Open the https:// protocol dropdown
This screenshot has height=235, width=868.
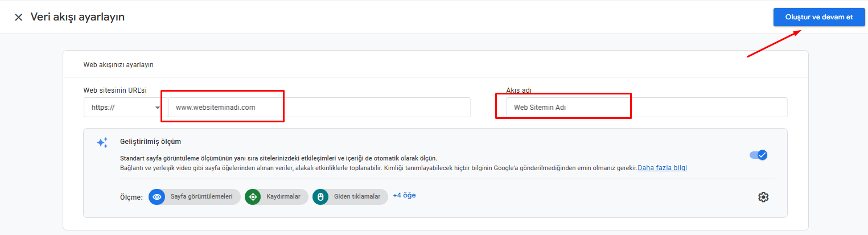pos(122,108)
